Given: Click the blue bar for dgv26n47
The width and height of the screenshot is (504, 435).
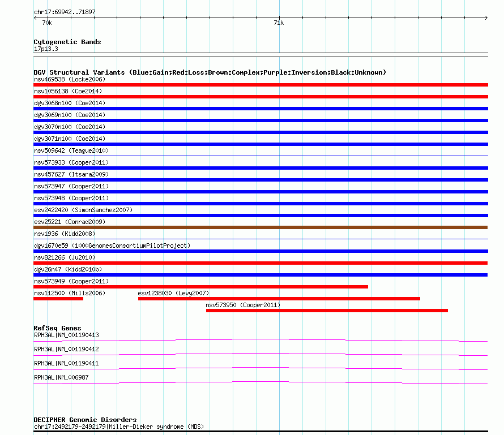Looking at the screenshot, I should click(260, 275).
